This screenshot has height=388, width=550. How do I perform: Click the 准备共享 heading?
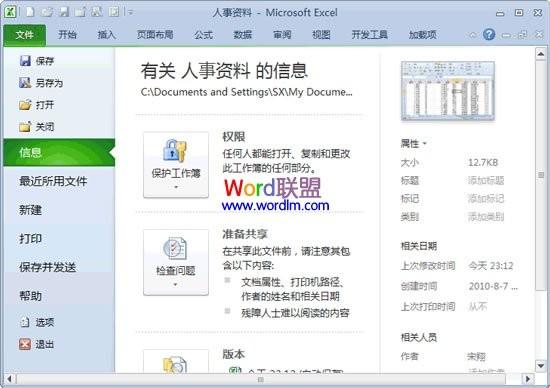click(x=245, y=234)
